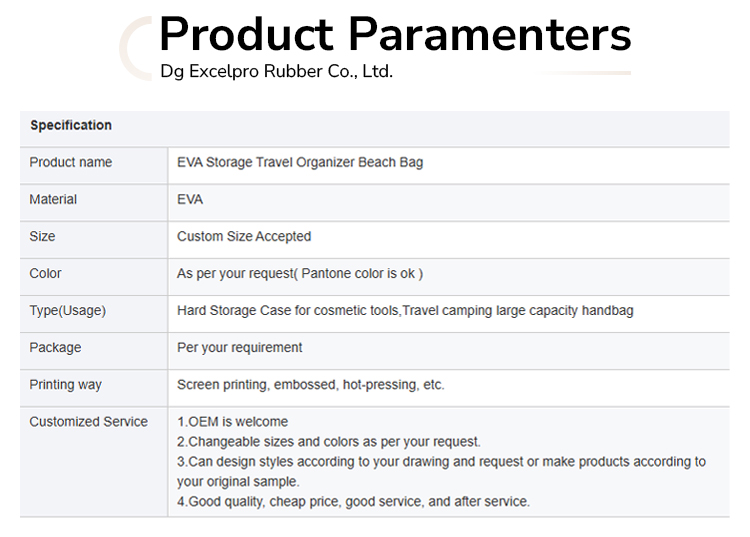Click the Dg Excelpro Rubber Co., Ltd. text
The height and width of the screenshot is (537, 750).
(276, 72)
